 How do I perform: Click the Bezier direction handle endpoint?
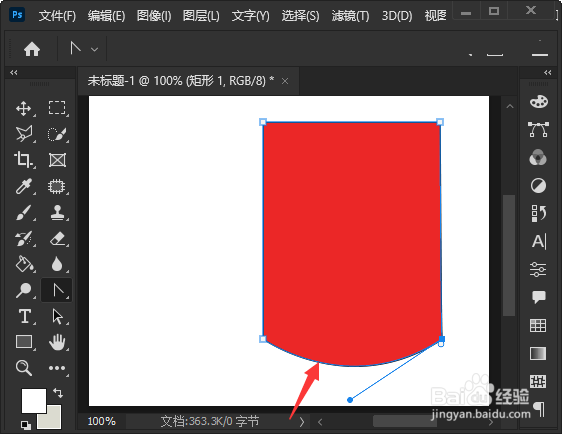tap(350, 400)
